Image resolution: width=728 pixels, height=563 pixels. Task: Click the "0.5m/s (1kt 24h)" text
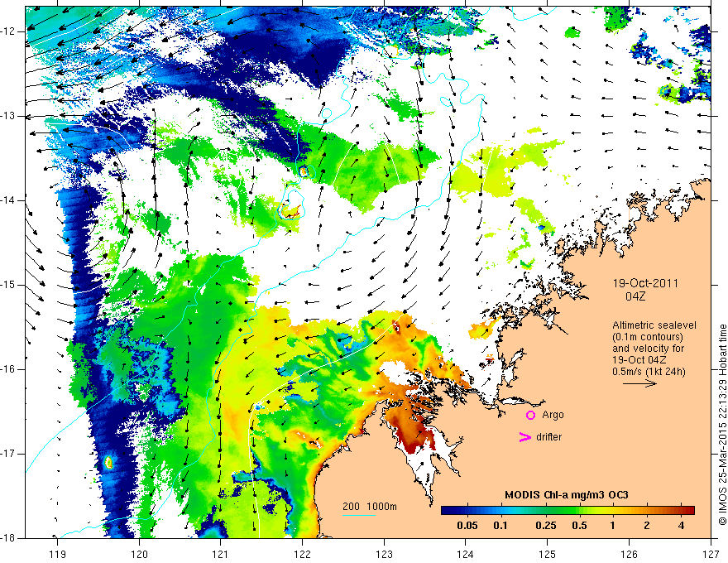(x=649, y=371)
